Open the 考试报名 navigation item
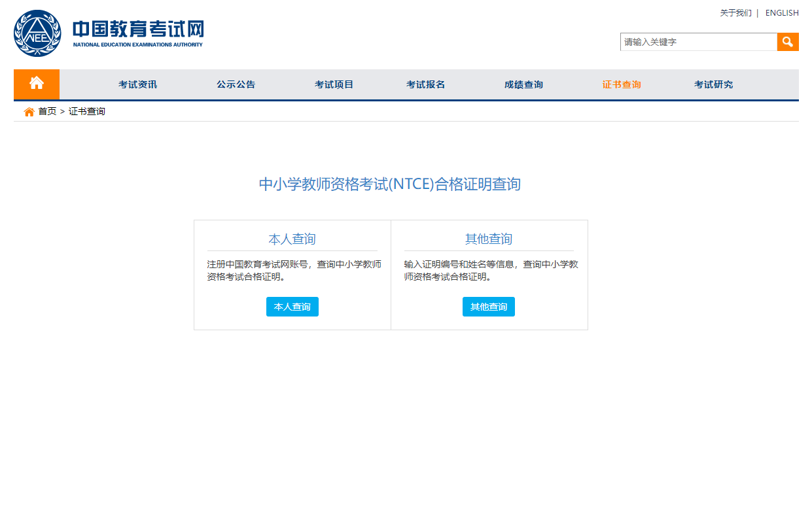Image resolution: width=812 pixels, height=514 pixels. [425, 84]
